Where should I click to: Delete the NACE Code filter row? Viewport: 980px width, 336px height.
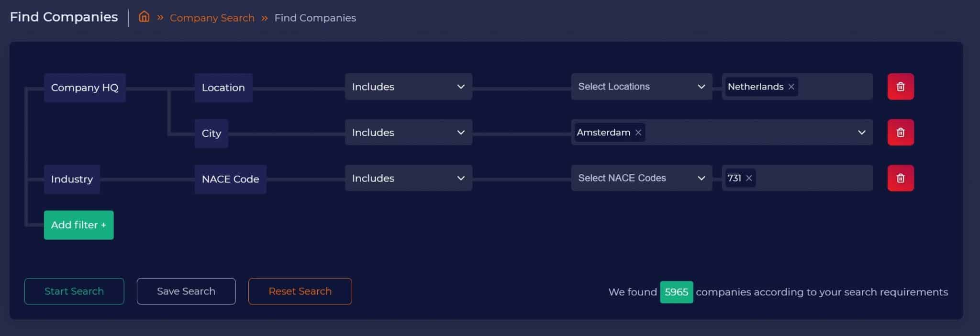(x=900, y=178)
